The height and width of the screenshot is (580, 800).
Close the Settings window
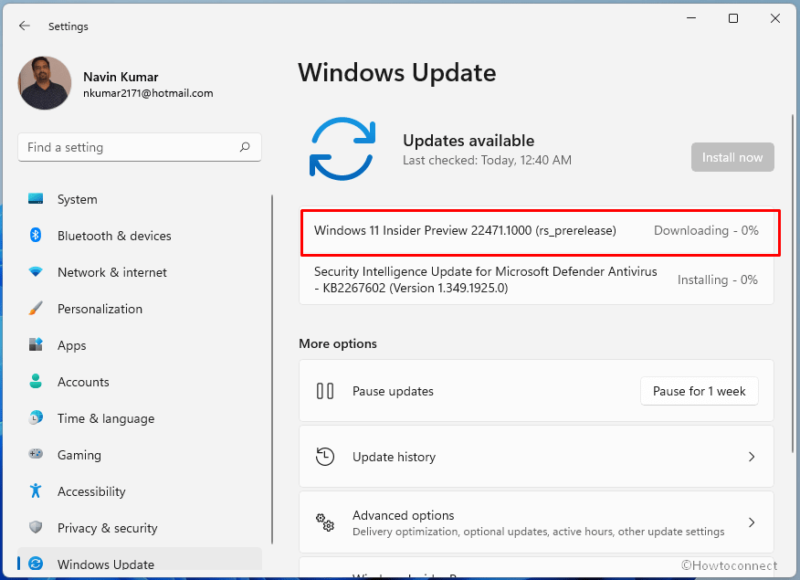click(x=775, y=18)
